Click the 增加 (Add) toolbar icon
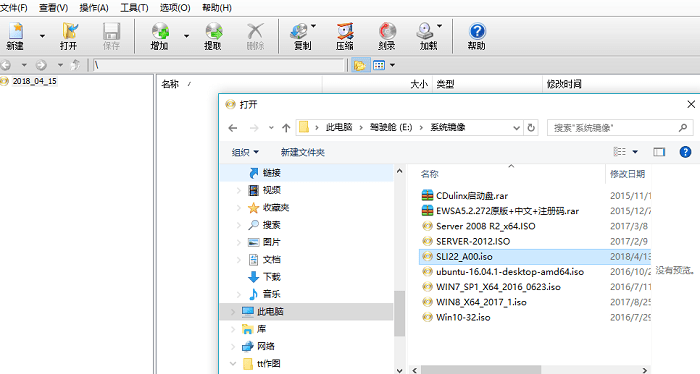This screenshot has height=374, width=700. pyautogui.click(x=160, y=36)
